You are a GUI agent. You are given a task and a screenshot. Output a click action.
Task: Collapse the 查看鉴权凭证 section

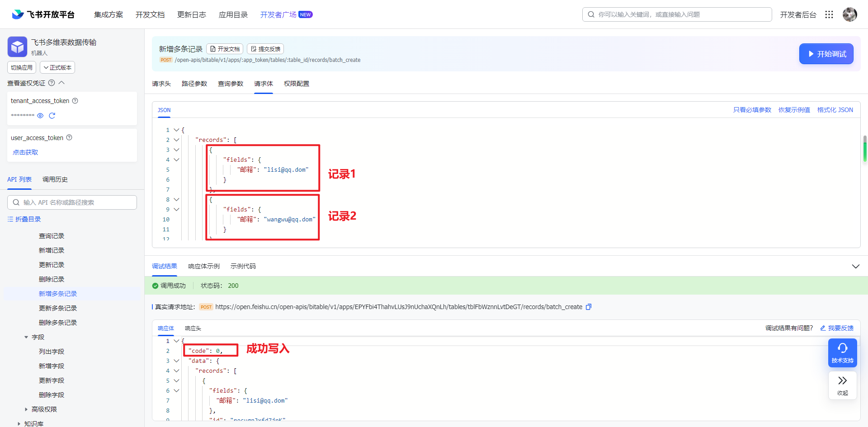(x=62, y=83)
